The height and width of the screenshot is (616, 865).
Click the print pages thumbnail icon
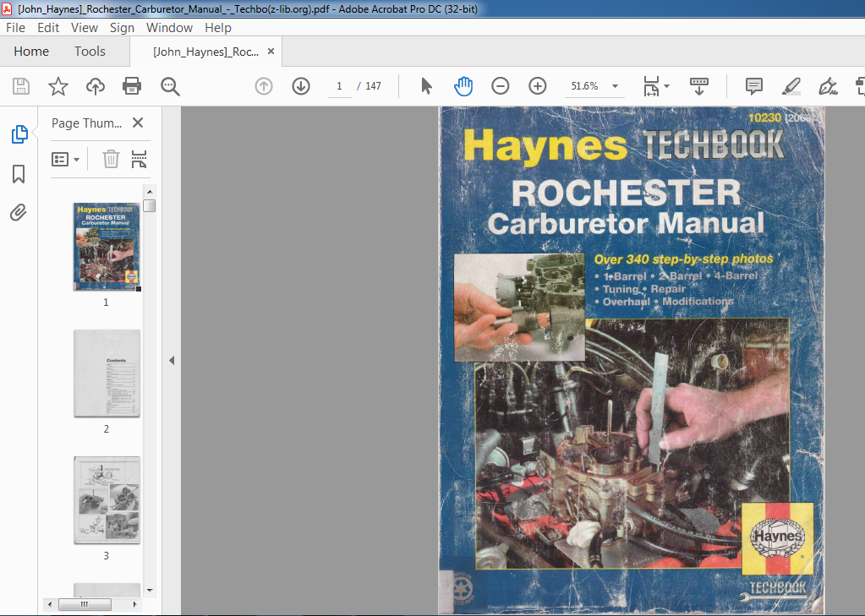(139, 160)
